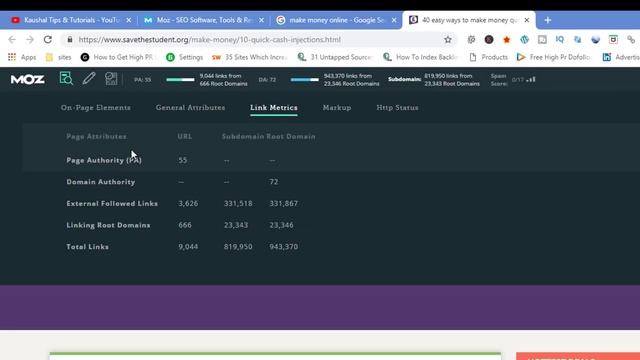This screenshot has height=360, width=640.
Task: Click 'Domain Authority' row label
Action: (x=101, y=182)
